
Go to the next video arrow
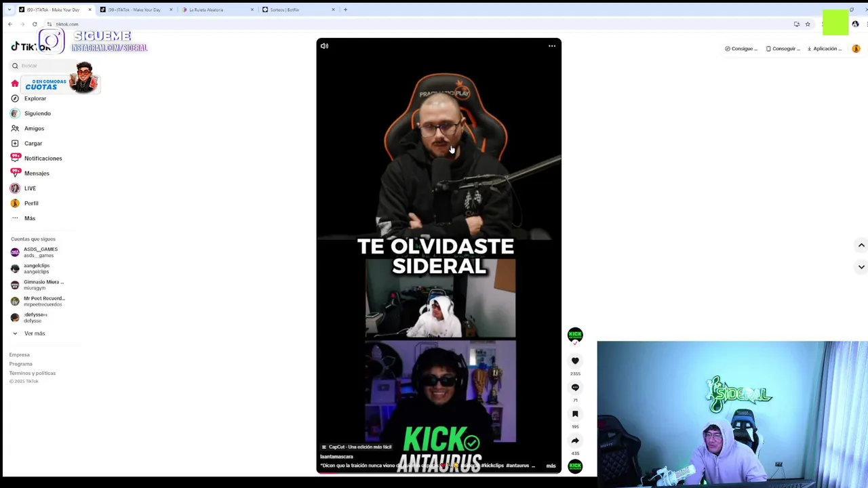coord(861,267)
